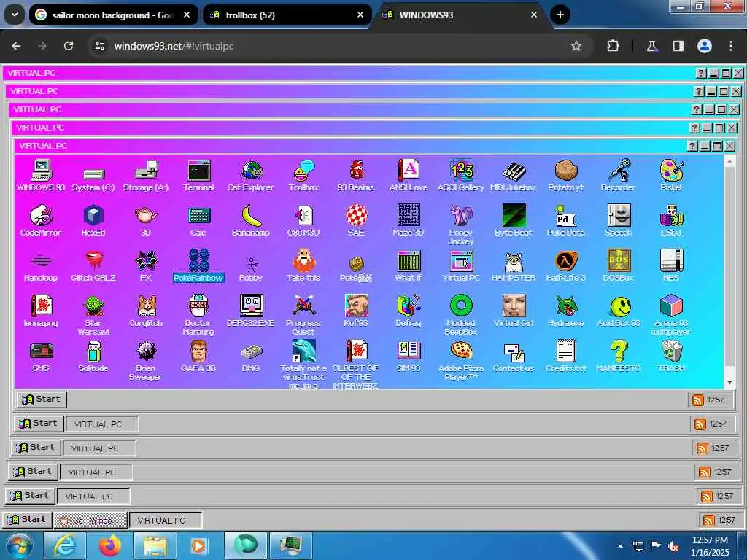Open Brian Sweeper mine icon
Image resolution: width=747 pixels, height=560 pixels.
point(146,360)
